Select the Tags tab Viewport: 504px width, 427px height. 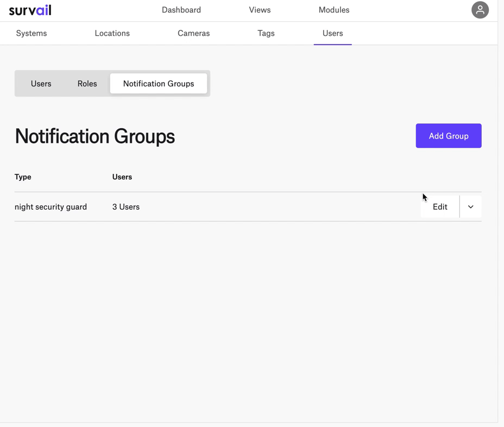[266, 33]
